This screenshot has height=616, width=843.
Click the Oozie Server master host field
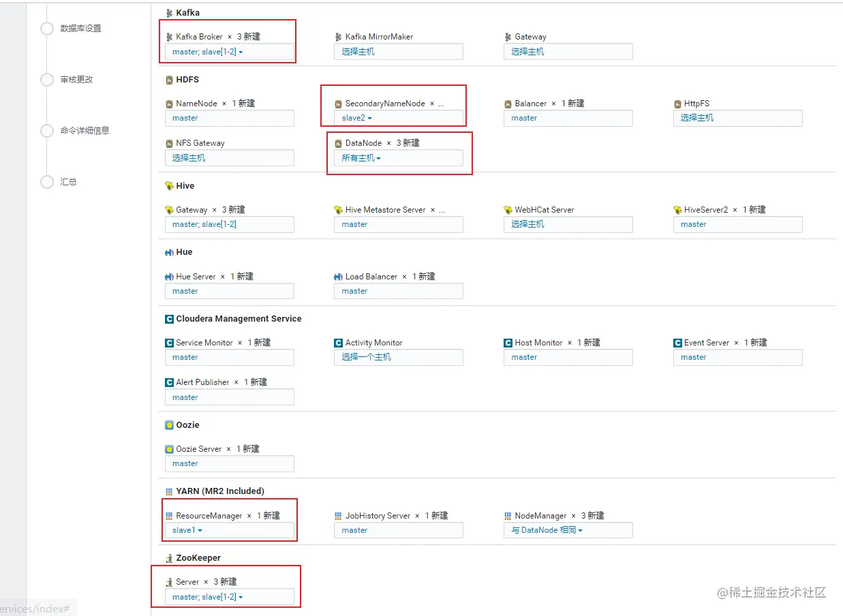(x=230, y=463)
